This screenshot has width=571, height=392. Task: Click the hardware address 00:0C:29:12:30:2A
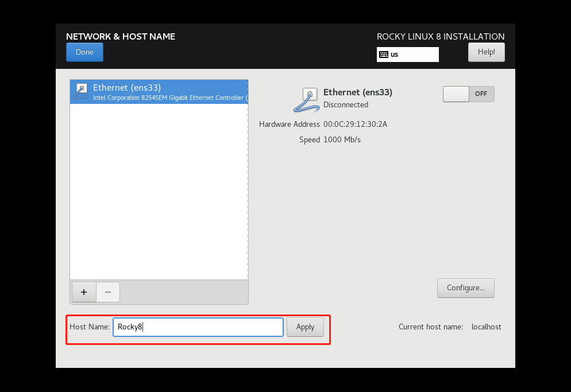click(x=355, y=124)
